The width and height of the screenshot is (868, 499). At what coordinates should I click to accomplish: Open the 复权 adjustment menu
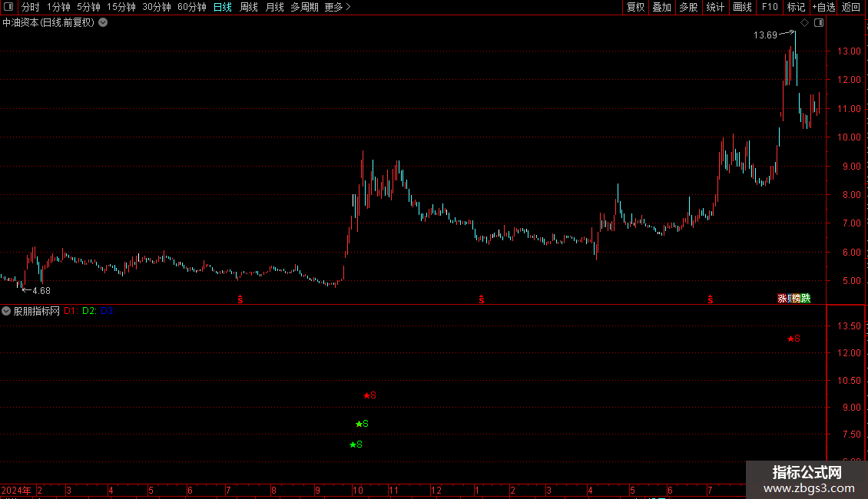(635, 7)
